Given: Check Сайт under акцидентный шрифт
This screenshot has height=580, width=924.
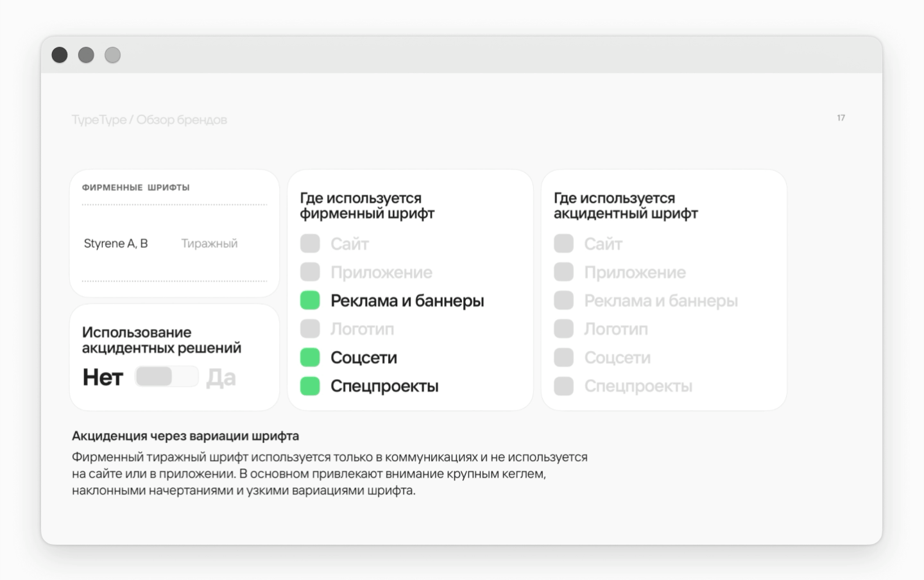Looking at the screenshot, I should click(563, 244).
